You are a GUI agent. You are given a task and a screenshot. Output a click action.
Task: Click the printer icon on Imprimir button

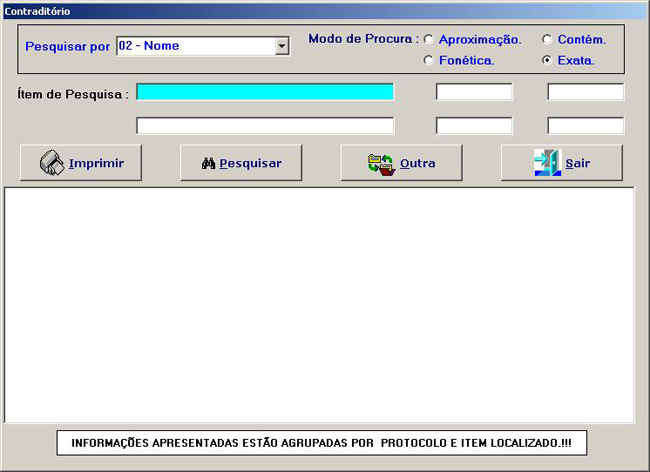coord(52,162)
